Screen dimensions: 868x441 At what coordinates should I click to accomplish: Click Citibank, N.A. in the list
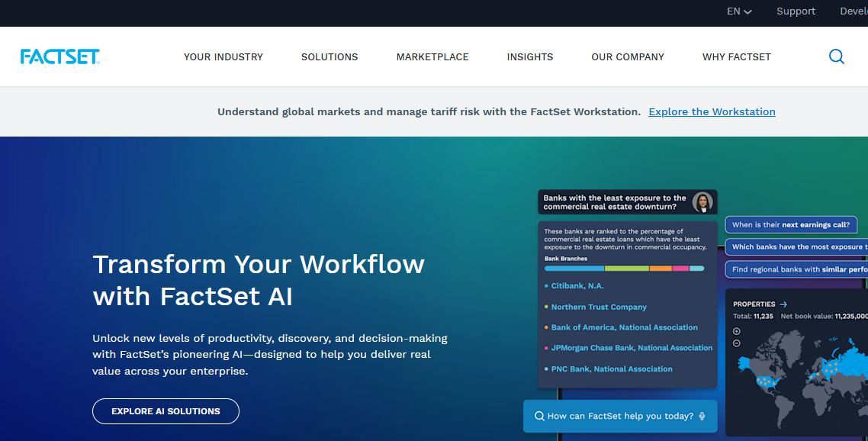tap(577, 286)
